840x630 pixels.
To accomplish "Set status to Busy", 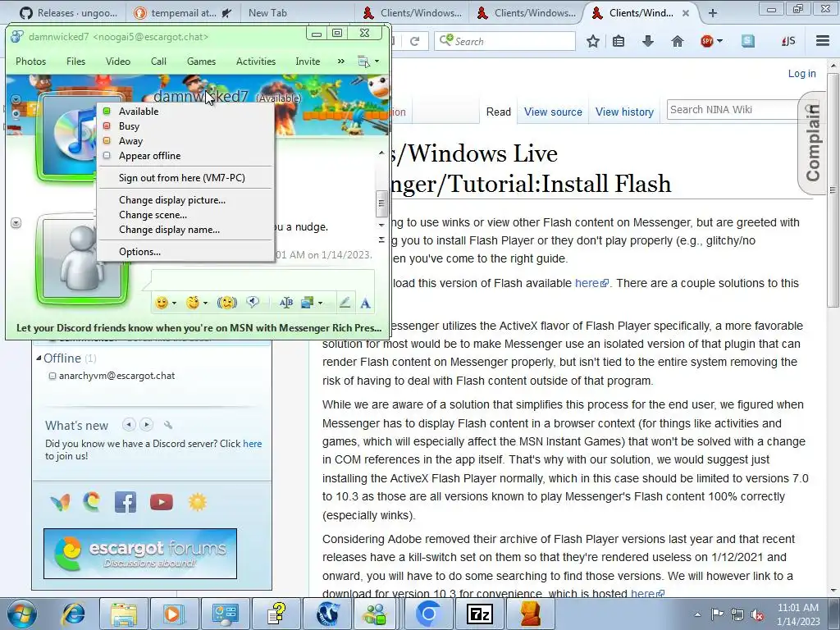I will click(x=129, y=126).
